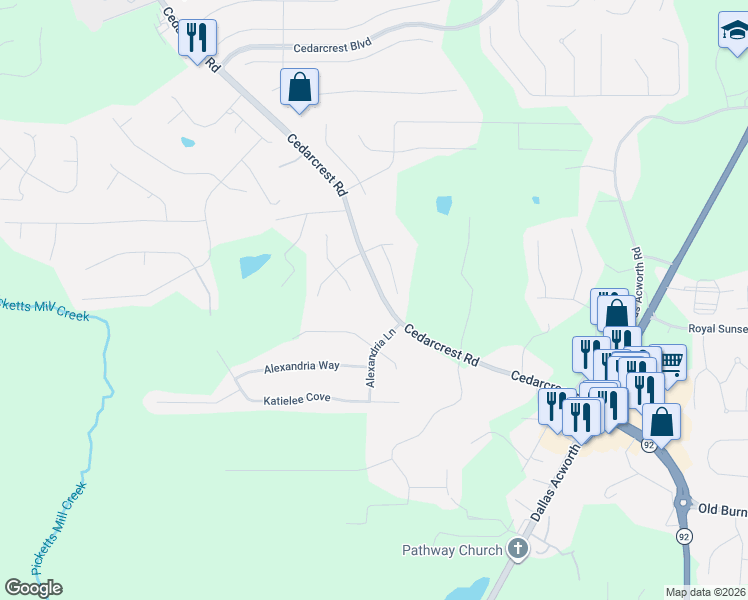Click the Pathway Church label
The image size is (748, 600).
[x=452, y=550]
